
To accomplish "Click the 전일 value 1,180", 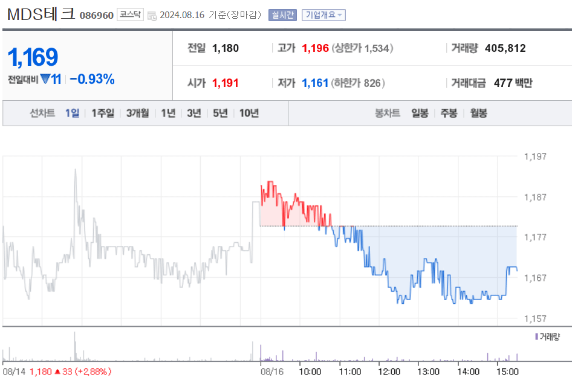I will pos(226,48).
